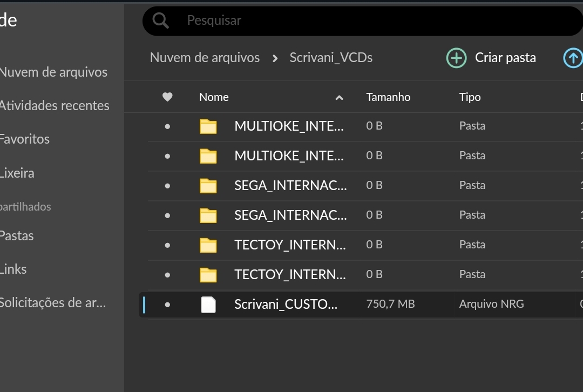Click the green plus Criar pasta icon

click(x=456, y=58)
